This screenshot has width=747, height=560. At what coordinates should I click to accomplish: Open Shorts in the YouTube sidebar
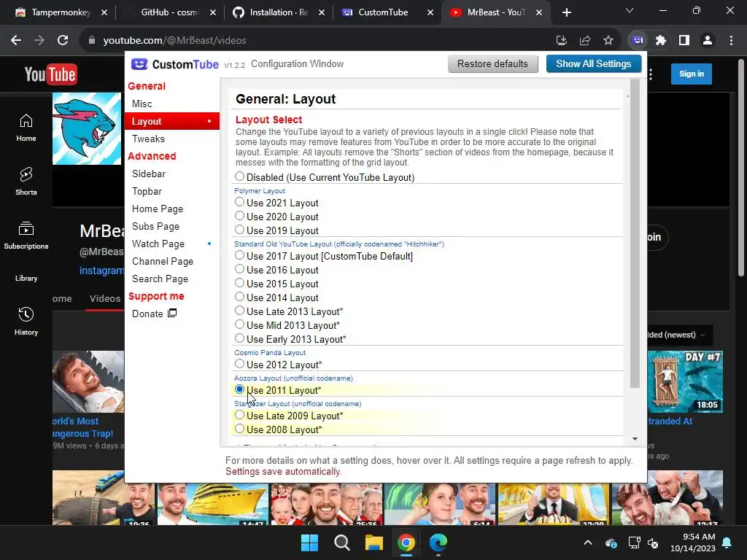pyautogui.click(x=26, y=182)
